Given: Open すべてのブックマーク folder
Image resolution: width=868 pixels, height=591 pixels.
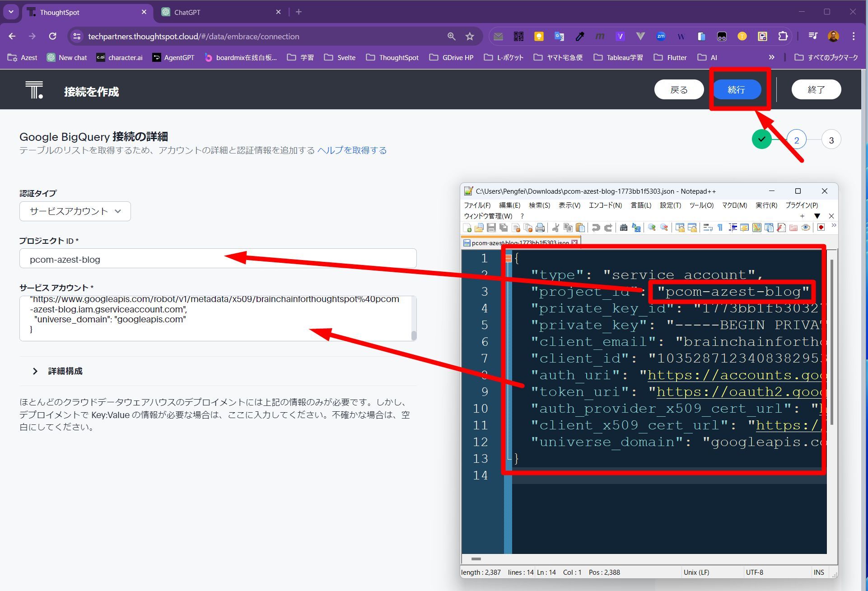Looking at the screenshot, I should point(826,57).
